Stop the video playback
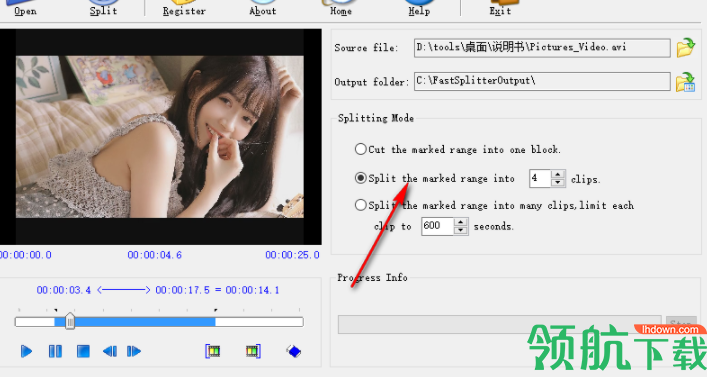The image size is (707, 377). [83, 351]
